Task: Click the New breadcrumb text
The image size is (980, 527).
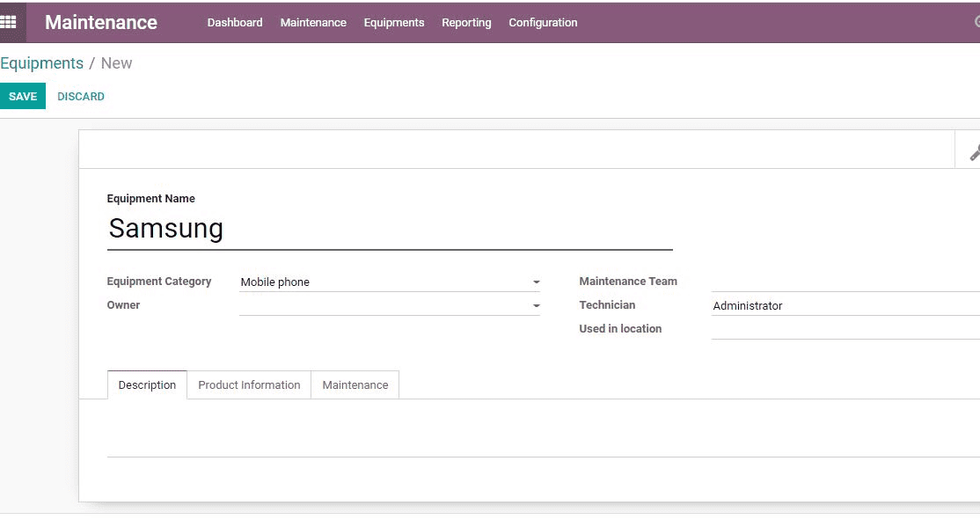Action: (116, 63)
